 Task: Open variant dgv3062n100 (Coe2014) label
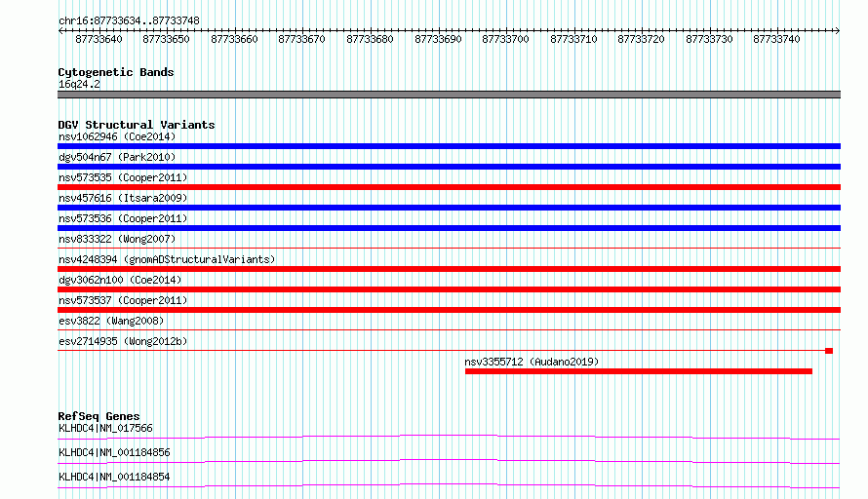[120, 280]
